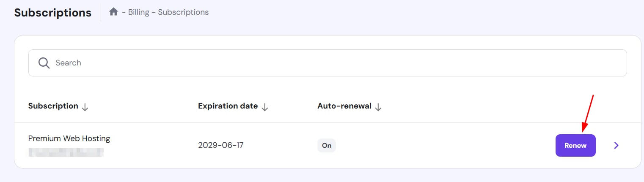Click the sort arrow beside Subscription header
The height and width of the screenshot is (182, 644).
tap(85, 107)
